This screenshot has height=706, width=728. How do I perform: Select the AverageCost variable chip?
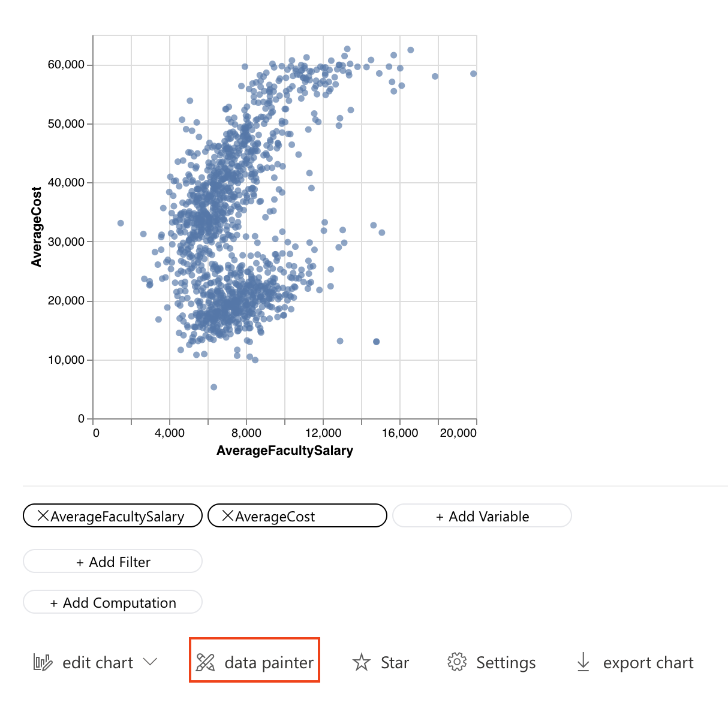tap(275, 516)
